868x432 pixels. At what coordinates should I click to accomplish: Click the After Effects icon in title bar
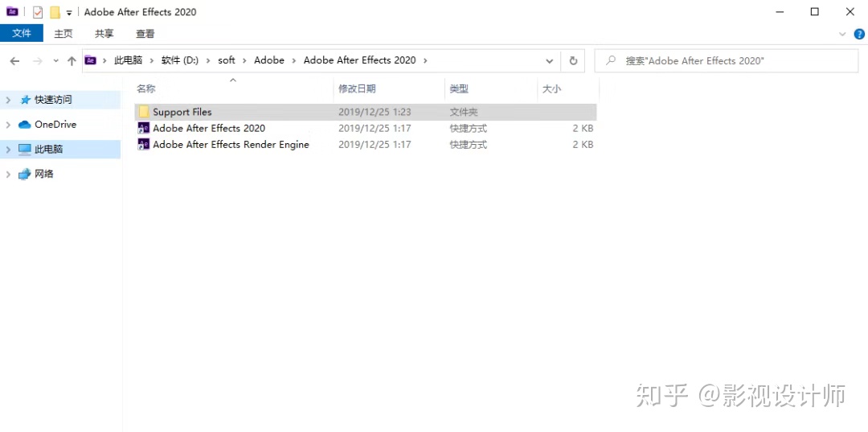click(x=12, y=11)
